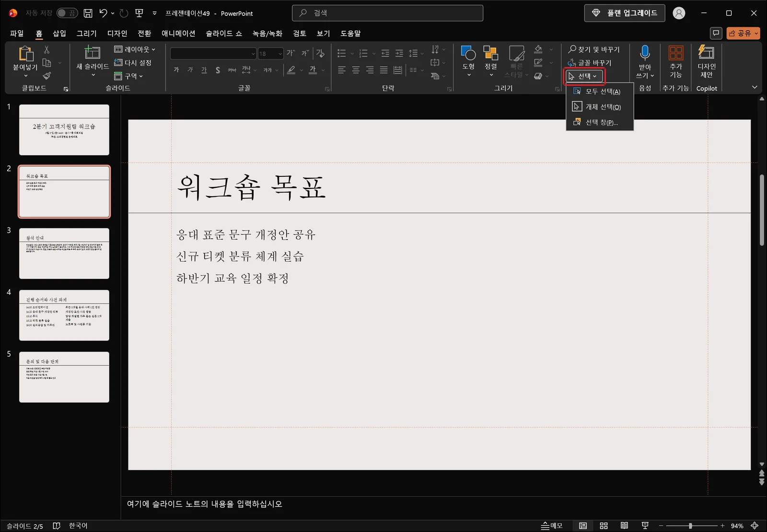Increase list indent level icon
767x532 pixels.
[x=399, y=53]
